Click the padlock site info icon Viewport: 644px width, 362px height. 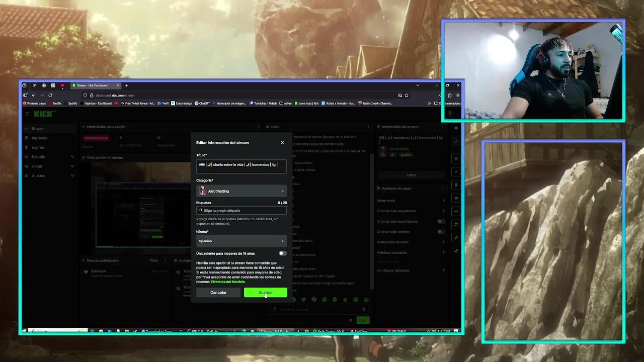[91, 95]
